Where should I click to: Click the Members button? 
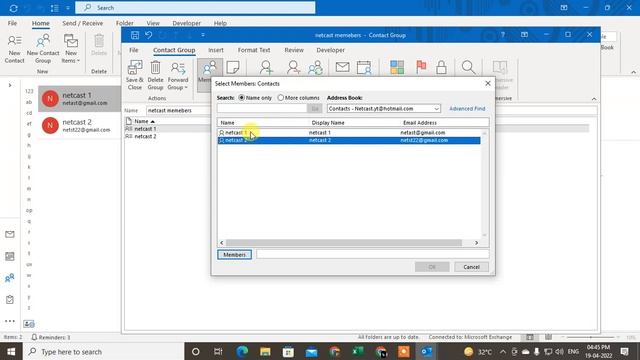(x=234, y=255)
